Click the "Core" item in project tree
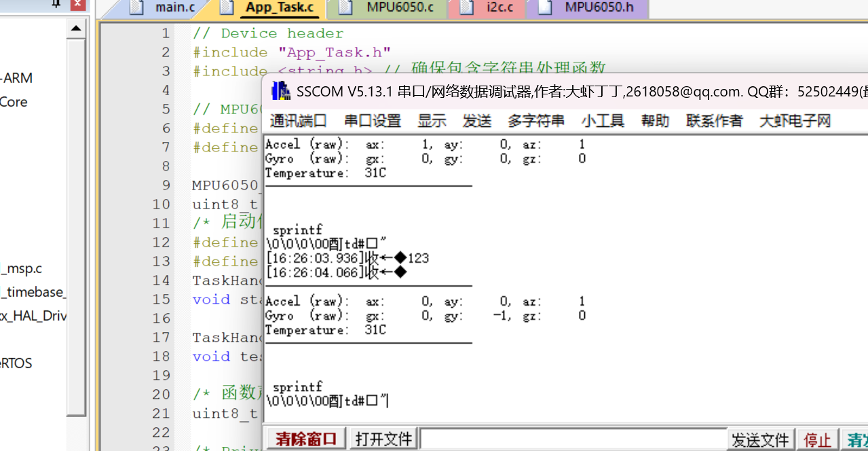 (x=14, y=102)
